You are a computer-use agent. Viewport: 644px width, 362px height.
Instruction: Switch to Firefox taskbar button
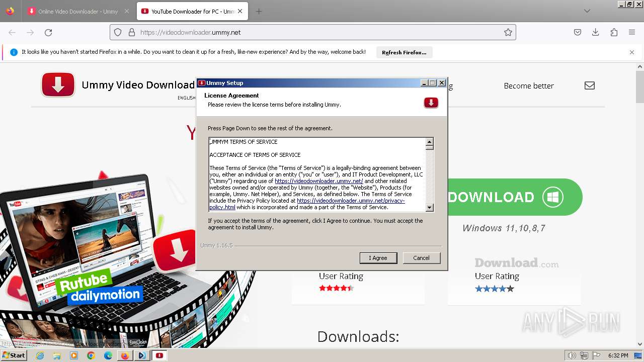coord(125,355)
